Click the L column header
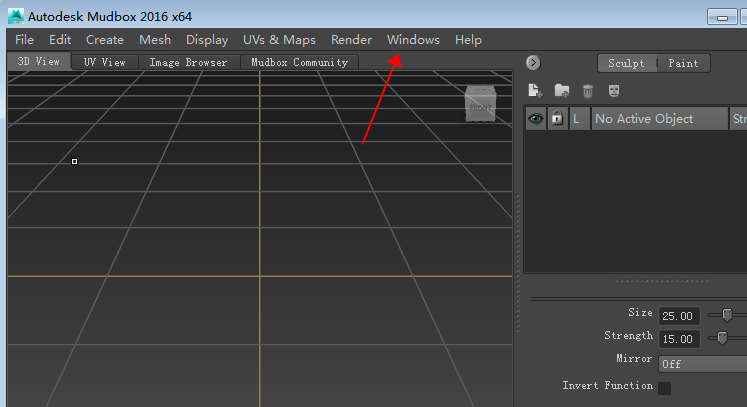 pos(579,118)
